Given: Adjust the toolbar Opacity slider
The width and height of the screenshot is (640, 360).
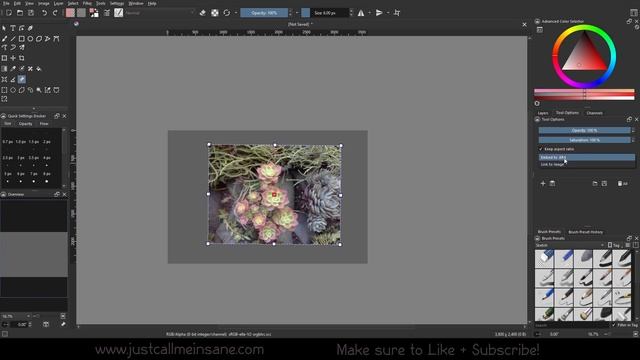Looking at the screenshot, I should (264, 13).
